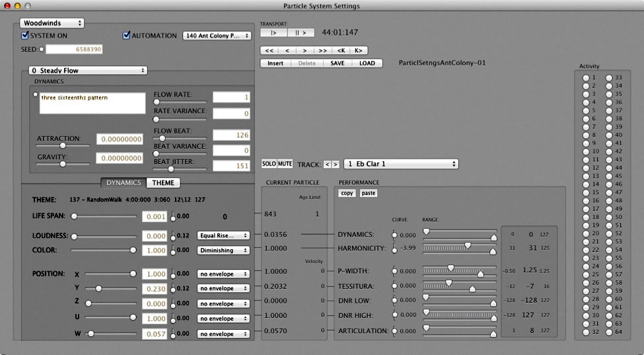Image resolution: width=644 pixels, height=355 pixels.
Task: Click the SEED value field
Action: [74, 50]
